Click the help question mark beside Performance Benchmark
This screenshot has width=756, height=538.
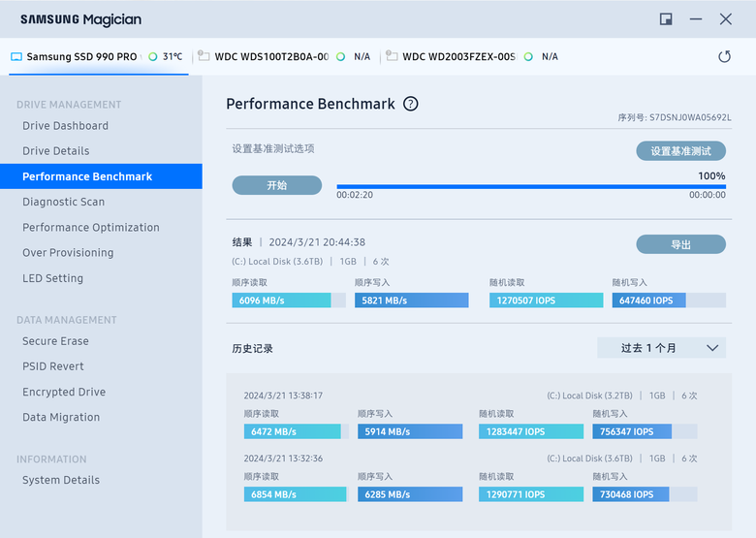(x=410, y=104)
